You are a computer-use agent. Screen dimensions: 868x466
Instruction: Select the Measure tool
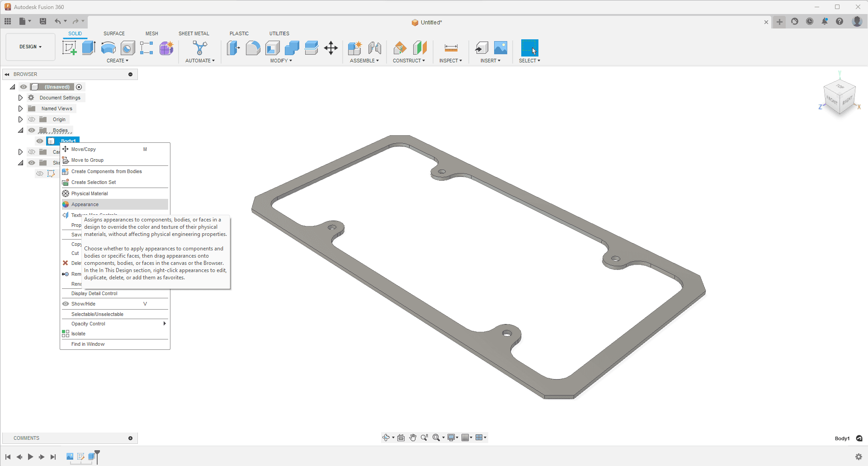coord(451,48)
